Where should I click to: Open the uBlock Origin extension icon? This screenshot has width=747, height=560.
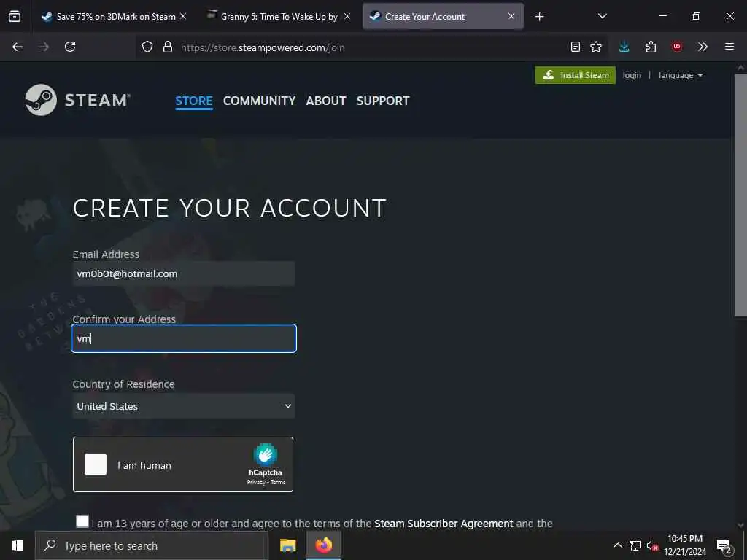[676, 47]
